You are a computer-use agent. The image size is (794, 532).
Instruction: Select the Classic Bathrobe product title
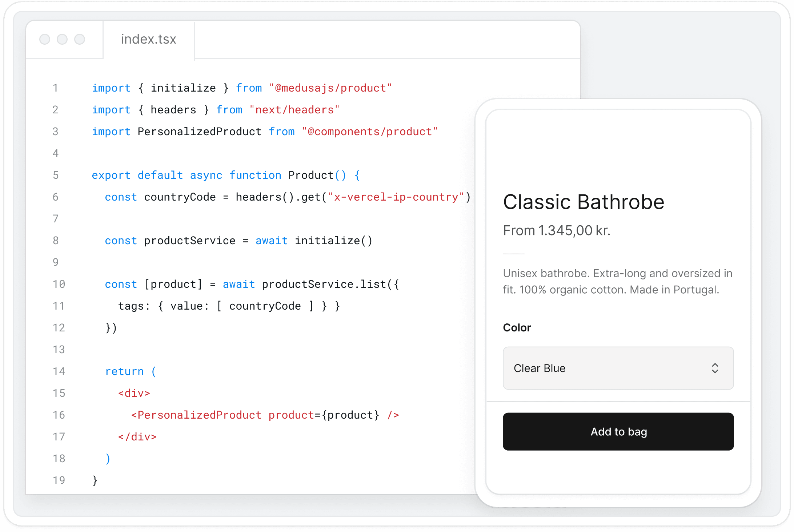pyautogui.click(x=584, y=202)
